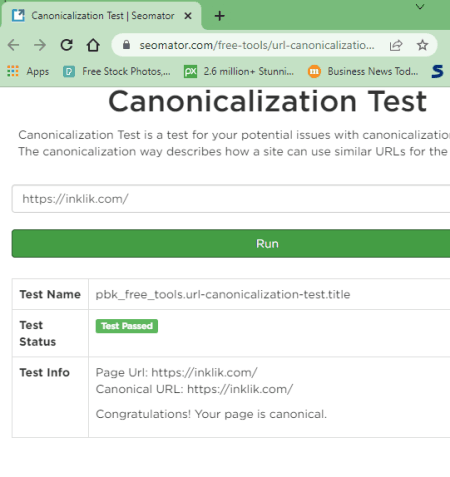Open 2.6 million+ Stunning bookmark
Screen dimensions: 450x477
(239, 71)
